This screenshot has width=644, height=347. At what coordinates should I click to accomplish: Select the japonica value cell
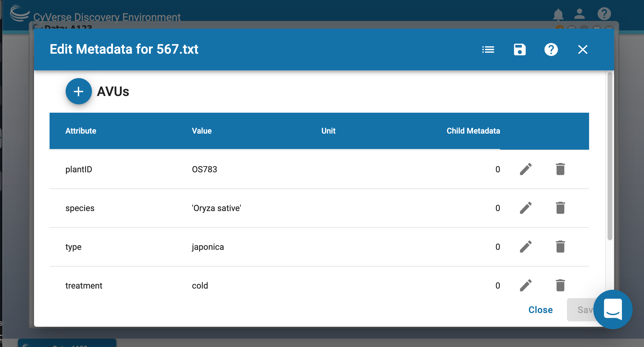[208, 247]
